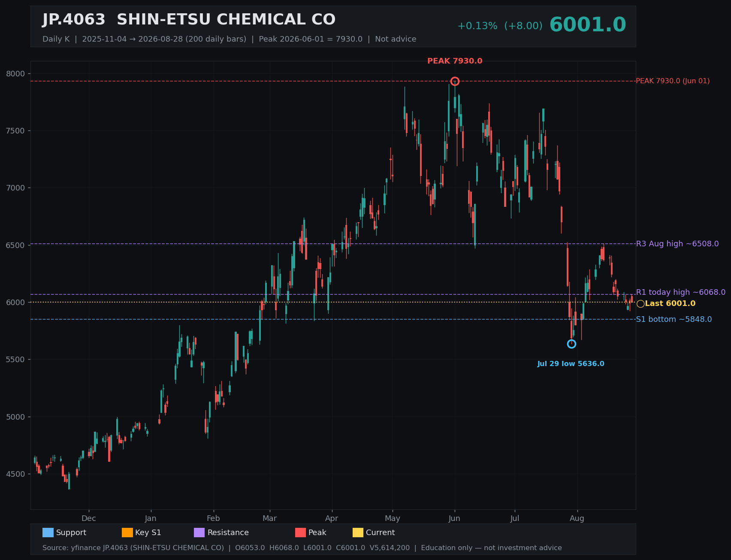The width and height of the screenshot is (731, 560).
Task: Click the "Resistance" legend label
Action: point(228,533)
